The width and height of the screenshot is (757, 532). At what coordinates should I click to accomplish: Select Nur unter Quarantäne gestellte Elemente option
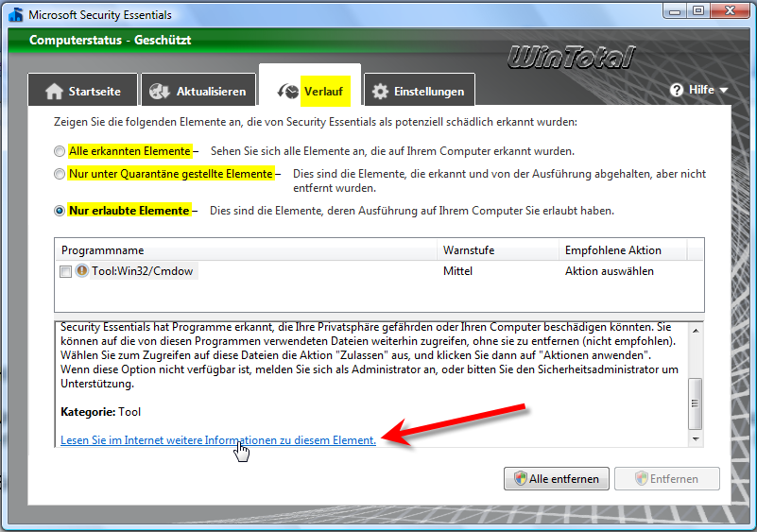tap(60, 174)
